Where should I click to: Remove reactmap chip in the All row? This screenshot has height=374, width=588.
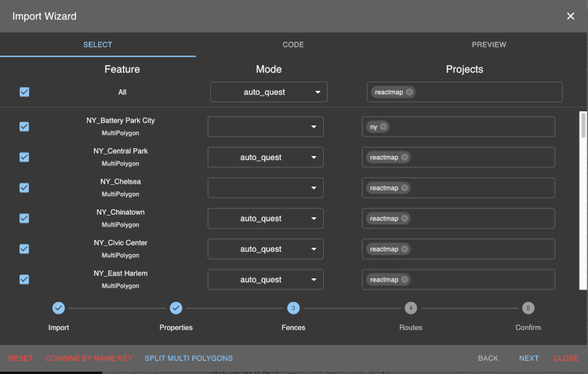point(410,93)
